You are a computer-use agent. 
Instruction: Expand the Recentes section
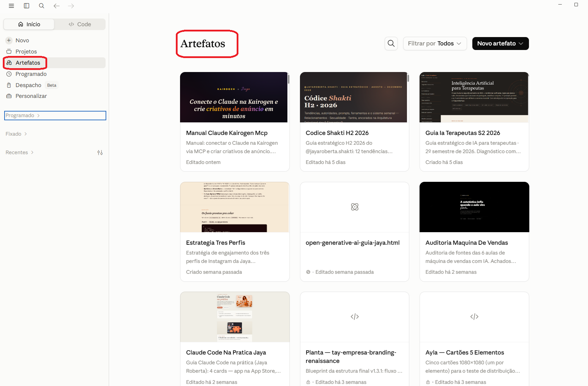point(20,152)
